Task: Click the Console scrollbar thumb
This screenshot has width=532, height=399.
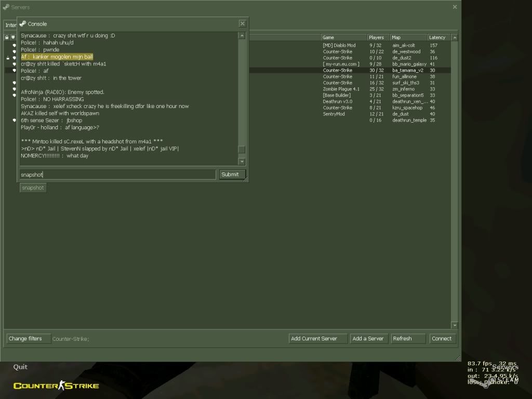Action: pyautogui.click(x=242, y=150)
